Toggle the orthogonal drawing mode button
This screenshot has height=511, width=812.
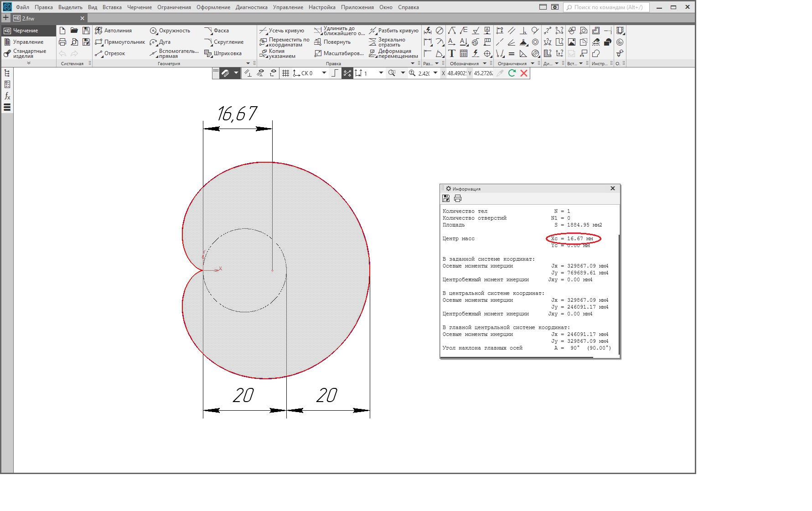(x=335, y=73)
